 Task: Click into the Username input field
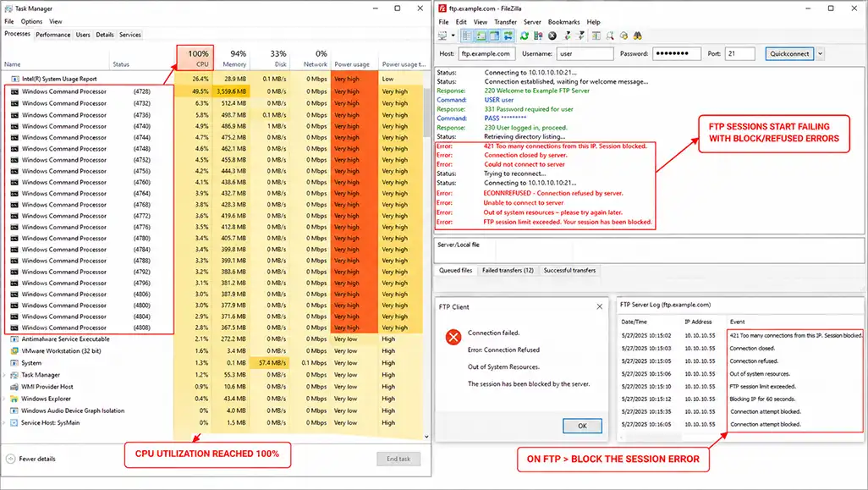click(x=585, y=53)
